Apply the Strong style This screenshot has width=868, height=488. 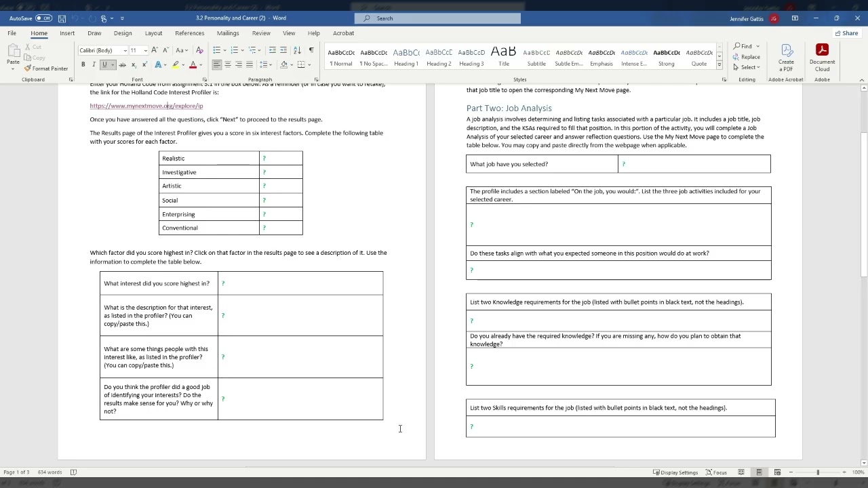click(x=667, y=57)
